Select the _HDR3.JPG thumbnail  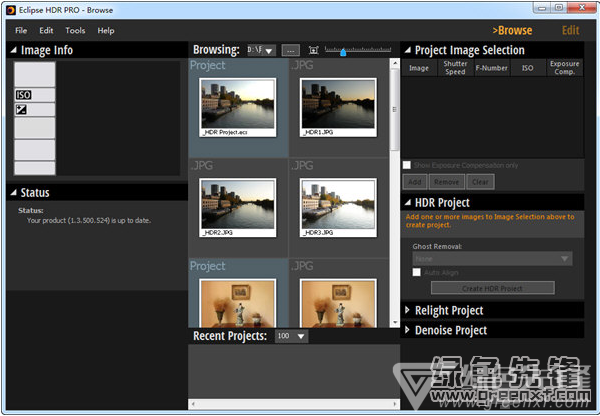point(338,208)
